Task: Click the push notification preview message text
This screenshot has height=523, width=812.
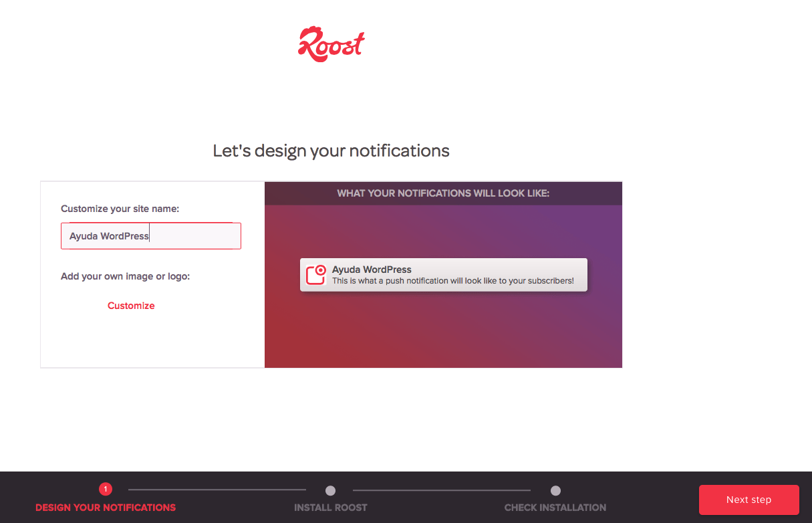Action: pyautogui.click(x=452, y=281)
